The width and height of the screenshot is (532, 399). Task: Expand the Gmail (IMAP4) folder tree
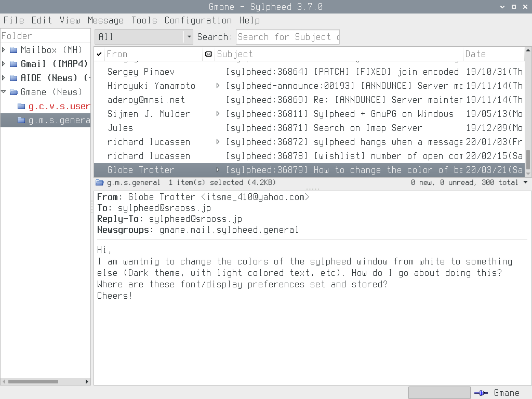pos(4,64)
